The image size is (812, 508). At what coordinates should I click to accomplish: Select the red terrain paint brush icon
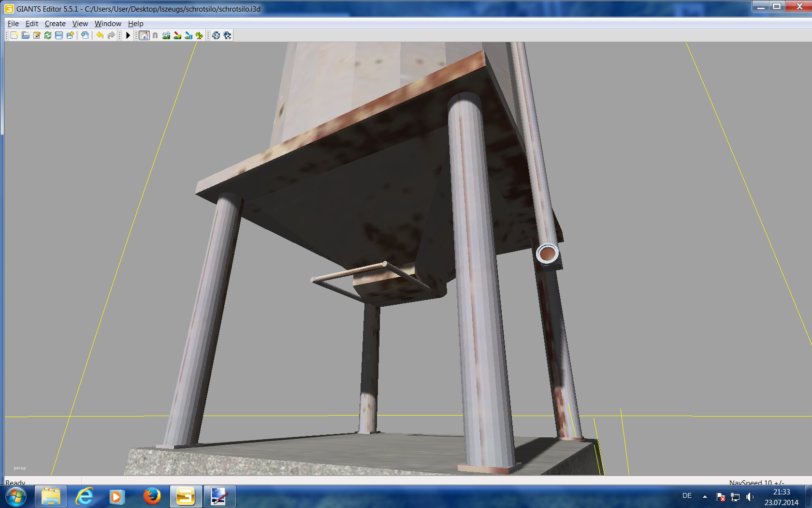pos(177,35)
